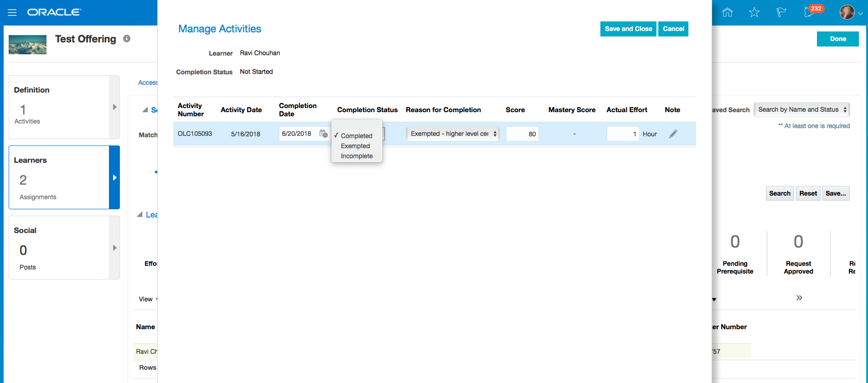
Task: Click Save and Close
Action: click(628, 29)
